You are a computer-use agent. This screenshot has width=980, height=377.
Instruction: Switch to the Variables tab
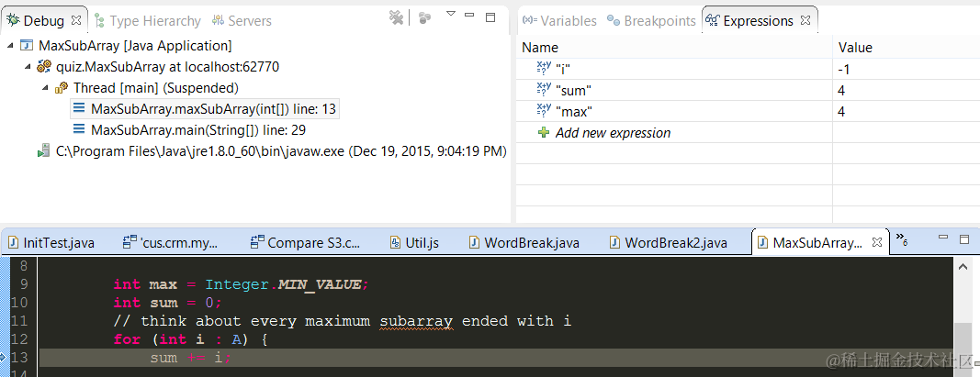558,20
